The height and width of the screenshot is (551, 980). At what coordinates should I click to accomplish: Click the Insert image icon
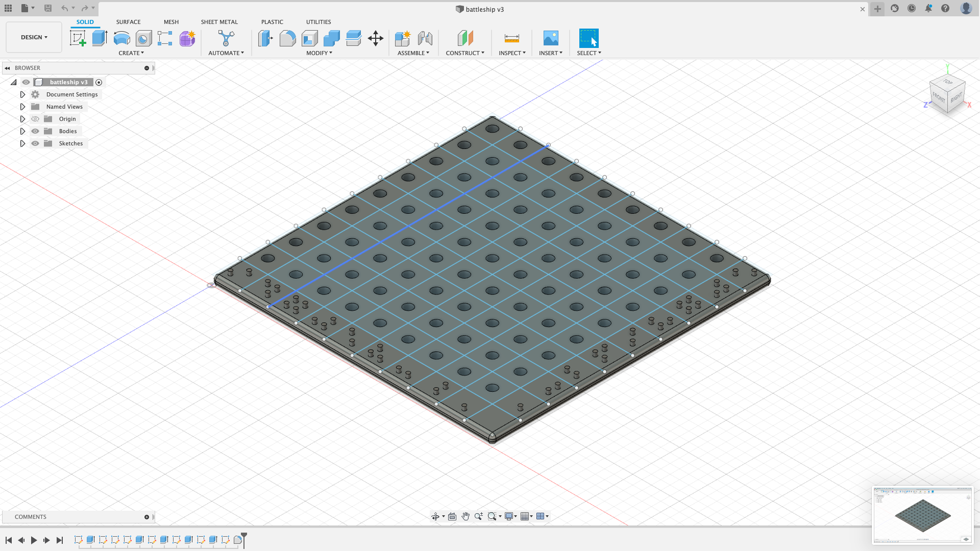551,38
